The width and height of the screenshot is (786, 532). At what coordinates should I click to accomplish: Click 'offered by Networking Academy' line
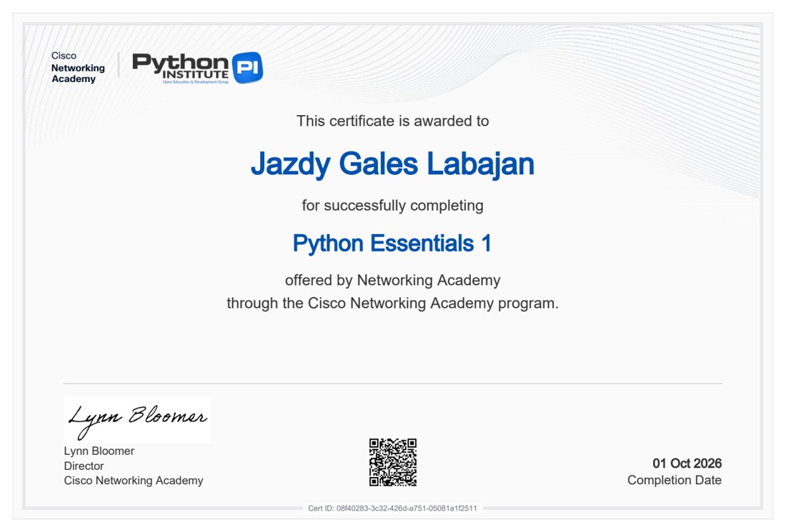click(x=392, y=280)
